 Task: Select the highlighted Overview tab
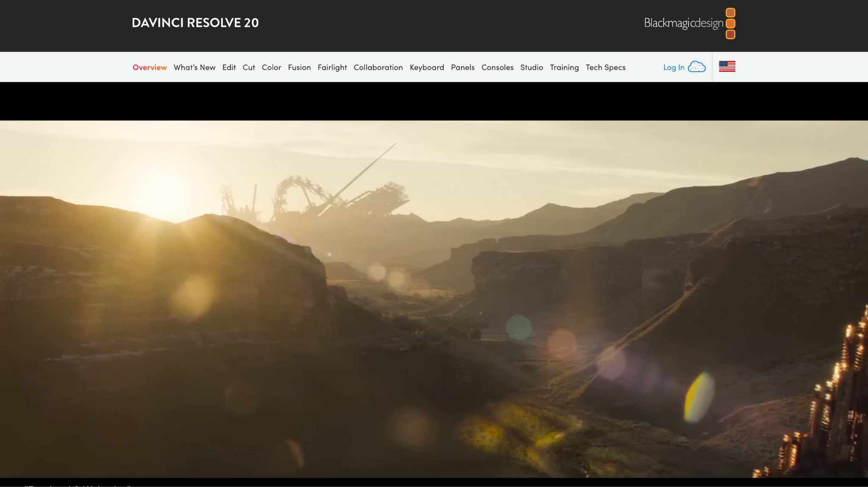[150, 67]
